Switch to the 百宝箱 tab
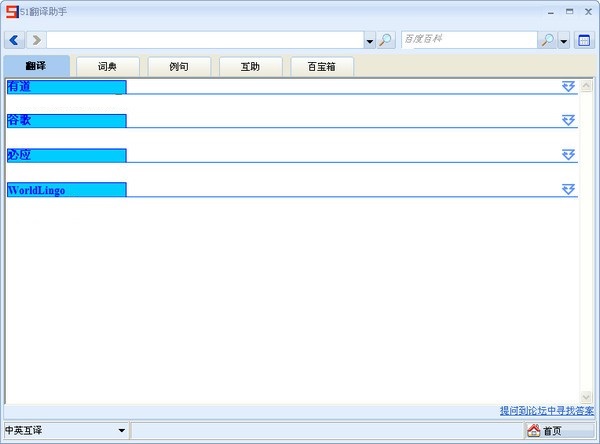 coord(322,67)
